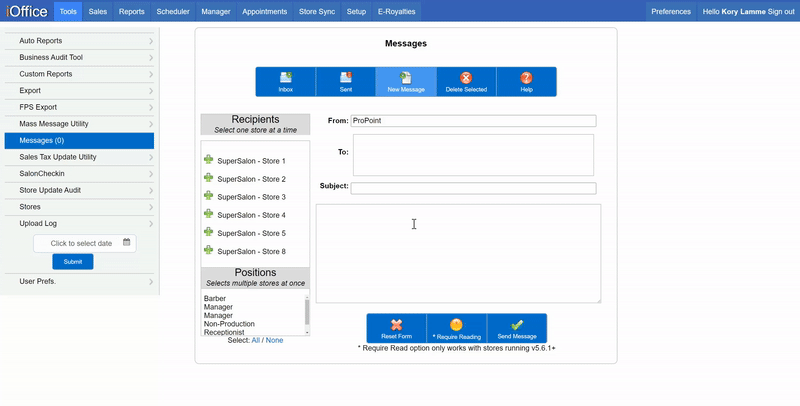The width and height of the screenshot is (800, 406).
Task: Expand the FPS Export sidebar item
Action: coord(79,107)
